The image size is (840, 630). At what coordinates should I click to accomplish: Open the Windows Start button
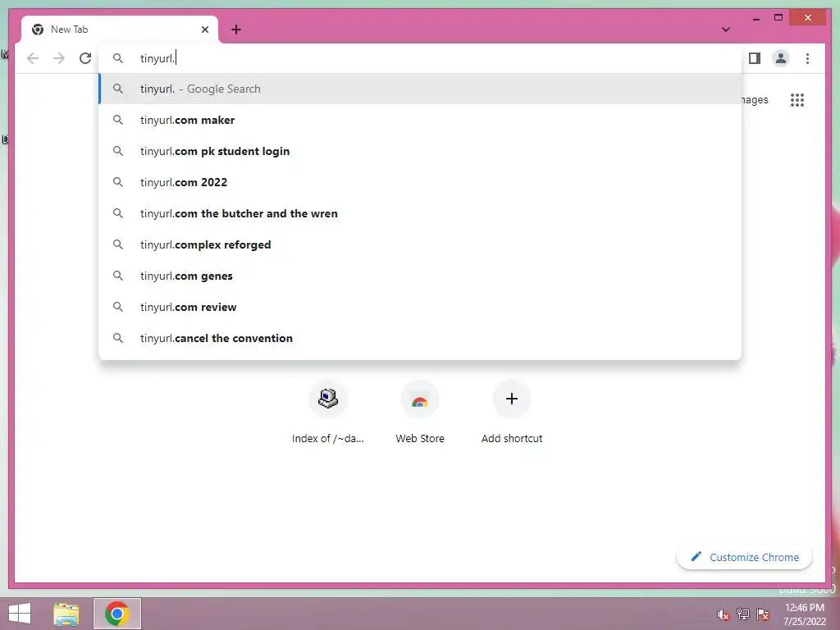coord(20,614)
